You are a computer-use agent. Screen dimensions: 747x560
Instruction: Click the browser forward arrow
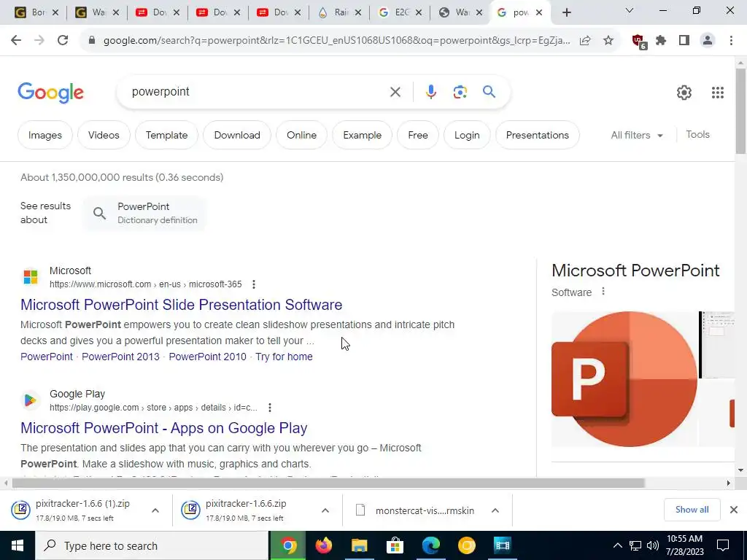coord(39,41)
